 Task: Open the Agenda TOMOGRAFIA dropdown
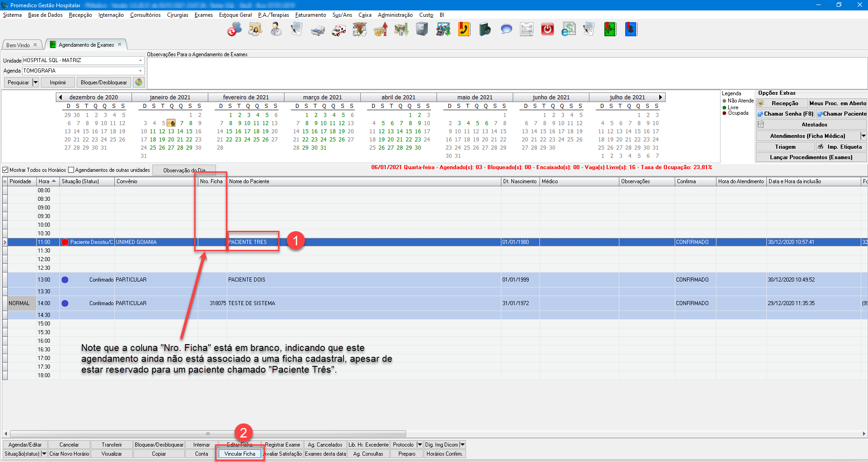point(140,71)
